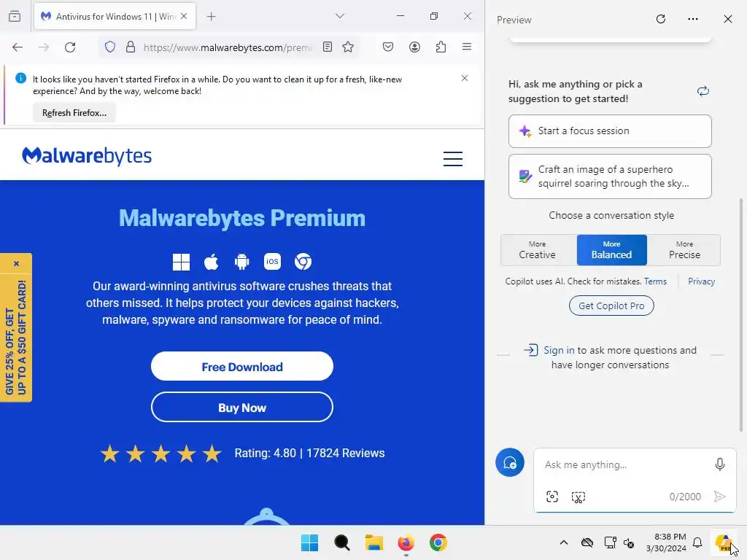Open Copilot more options ellipsis
The image size is (747, 560).
tap(693, 19)
